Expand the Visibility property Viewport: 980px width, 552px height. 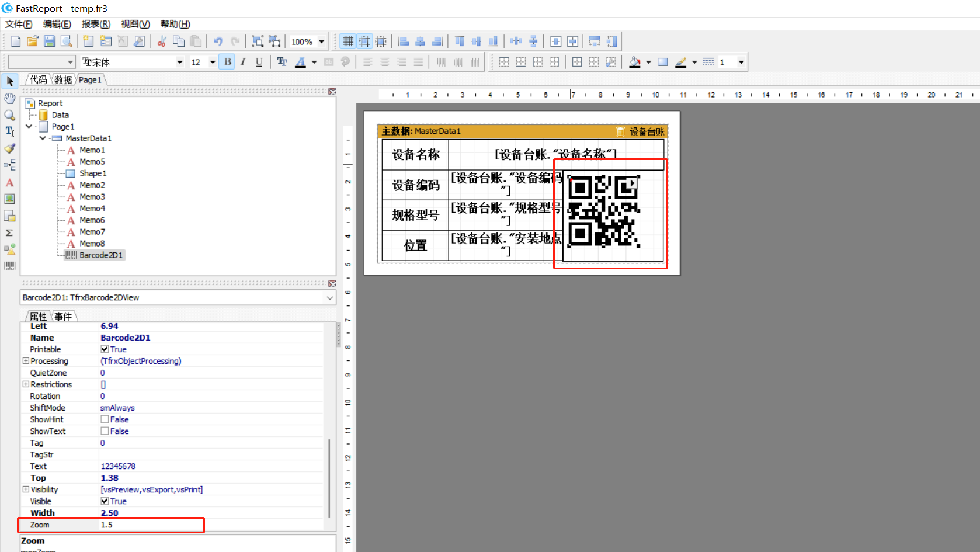(x=26, y=489)
